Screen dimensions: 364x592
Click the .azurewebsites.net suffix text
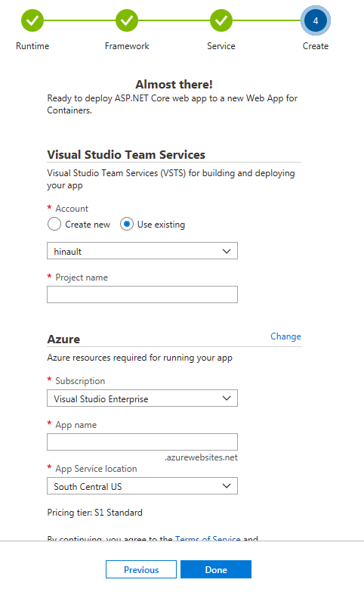click(201, 457)
